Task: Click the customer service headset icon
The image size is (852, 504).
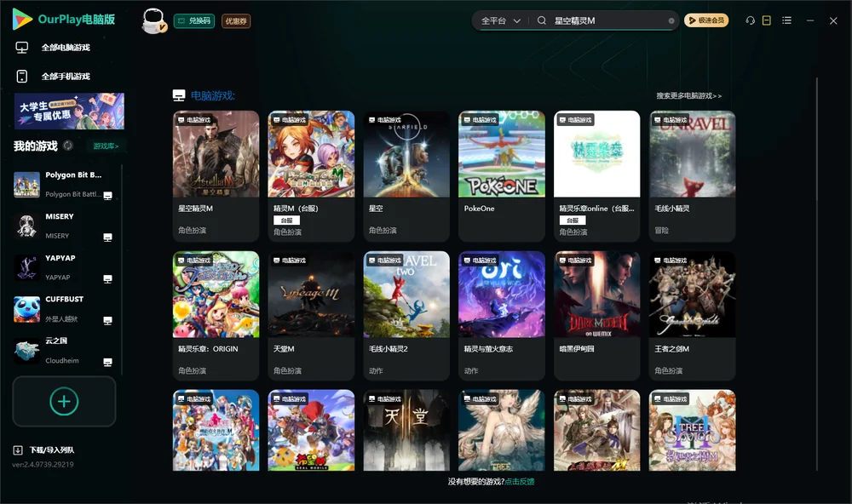Action: coord(751,20)
